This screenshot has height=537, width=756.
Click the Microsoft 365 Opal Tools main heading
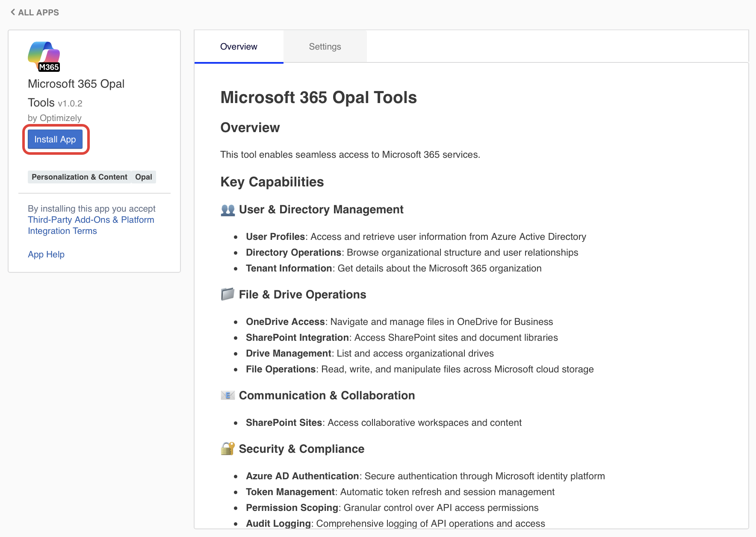(318, 97)
